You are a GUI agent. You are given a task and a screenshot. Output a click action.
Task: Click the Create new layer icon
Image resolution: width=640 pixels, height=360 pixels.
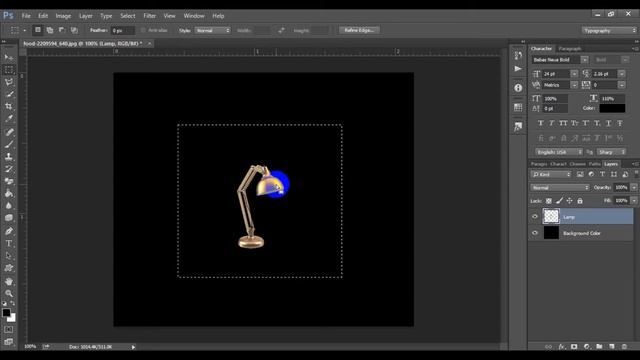click(611, 347)
